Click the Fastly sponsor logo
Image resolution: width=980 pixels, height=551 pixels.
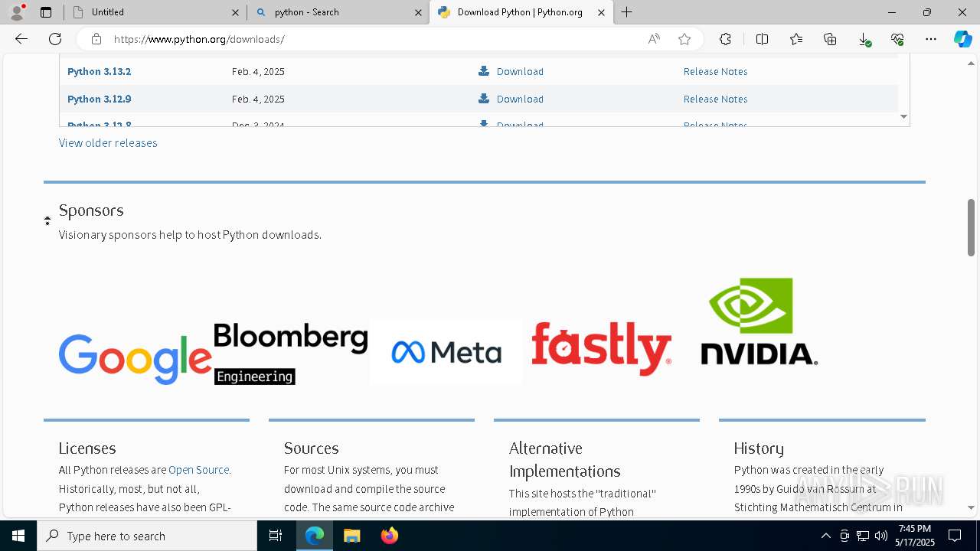tap(602, 349)
